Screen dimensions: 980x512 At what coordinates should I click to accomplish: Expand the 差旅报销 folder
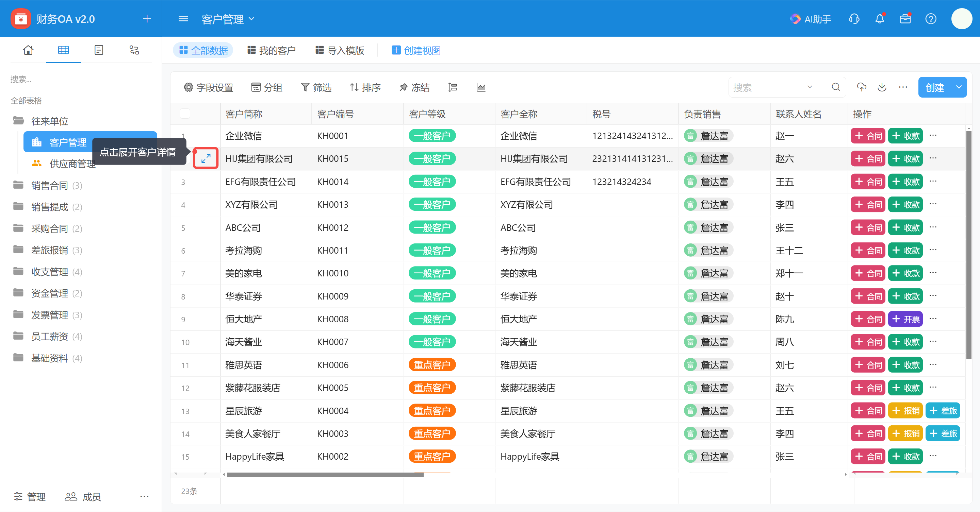[x=48, y=250]
